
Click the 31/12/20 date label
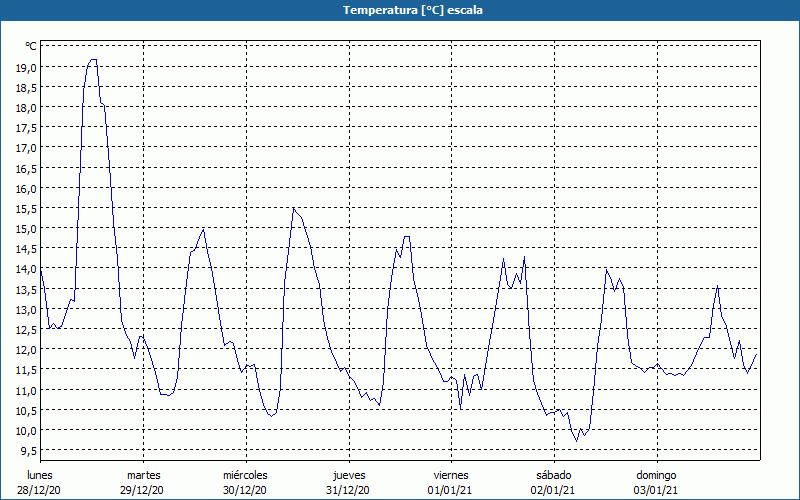tap(348, 490)
